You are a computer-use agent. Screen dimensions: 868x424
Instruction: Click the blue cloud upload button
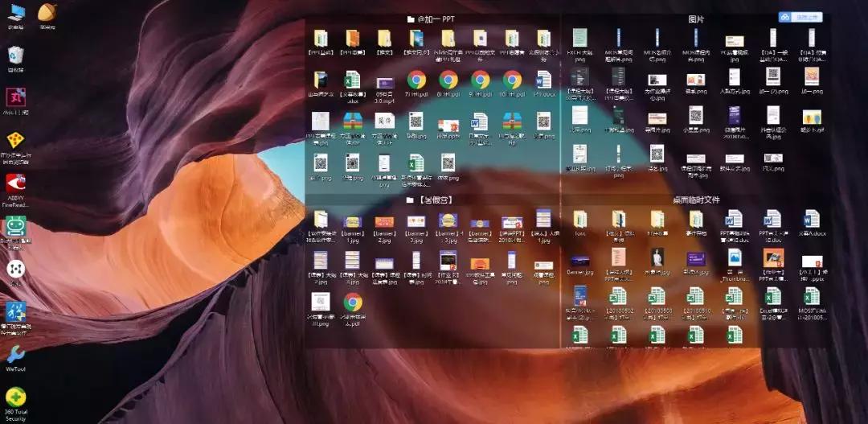800,17
